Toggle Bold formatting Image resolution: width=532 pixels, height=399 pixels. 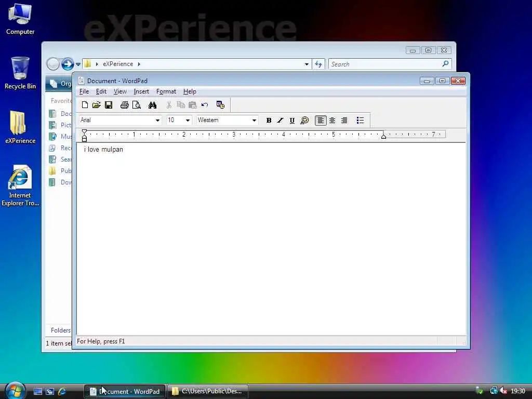click(x=269, y=120)
